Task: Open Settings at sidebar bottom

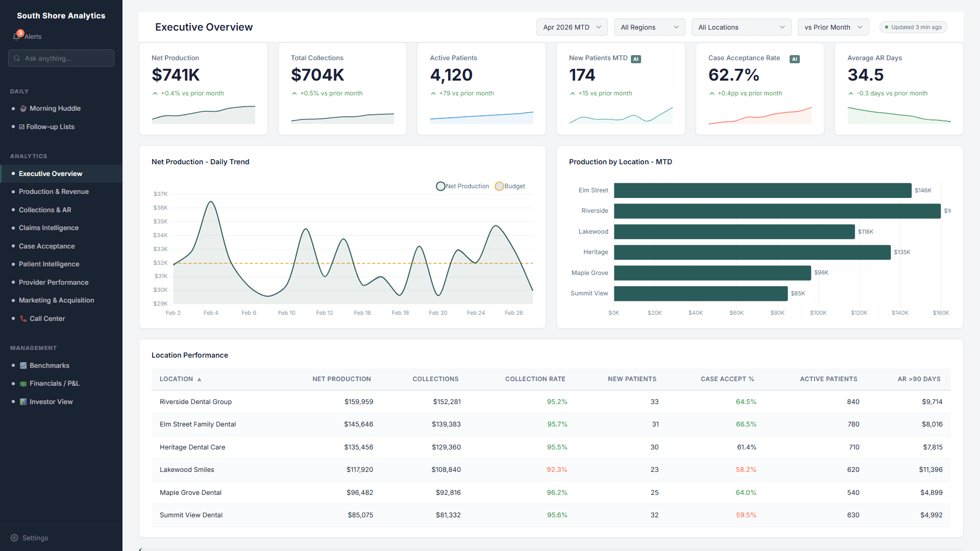Action: pos(61,538)
